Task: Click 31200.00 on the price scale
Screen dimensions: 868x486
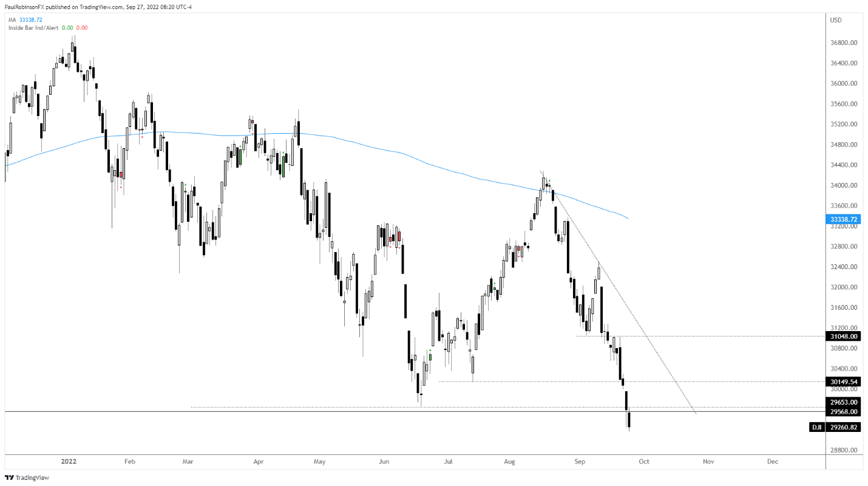Action: click(x=844, y=328)
